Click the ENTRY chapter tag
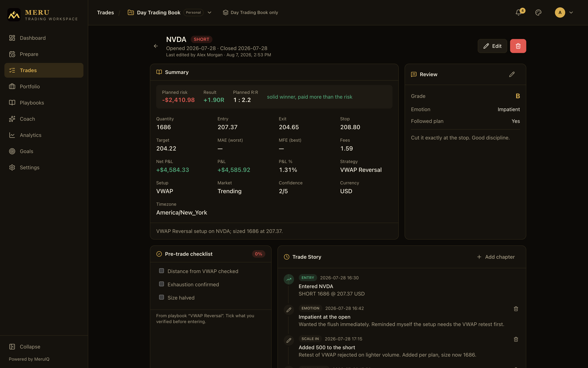The image size is (588, 368). point(308,278)
